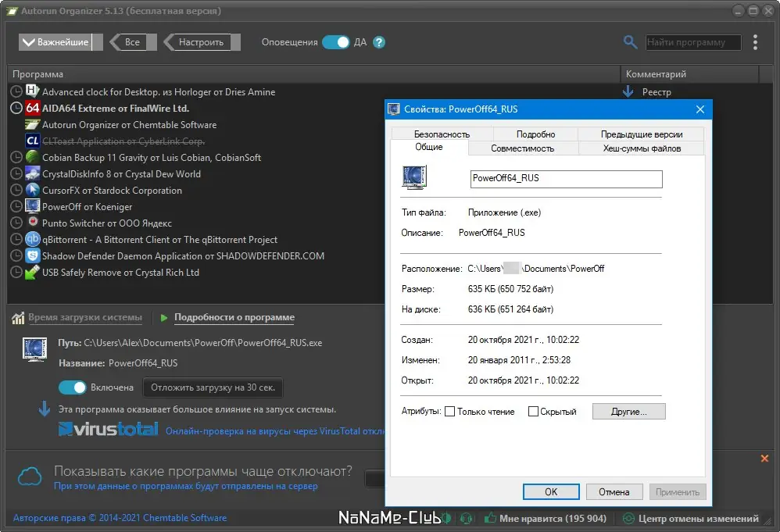
Task: Open the Настроить filter button
Action: pyautogui.click(x=202, y=42)
